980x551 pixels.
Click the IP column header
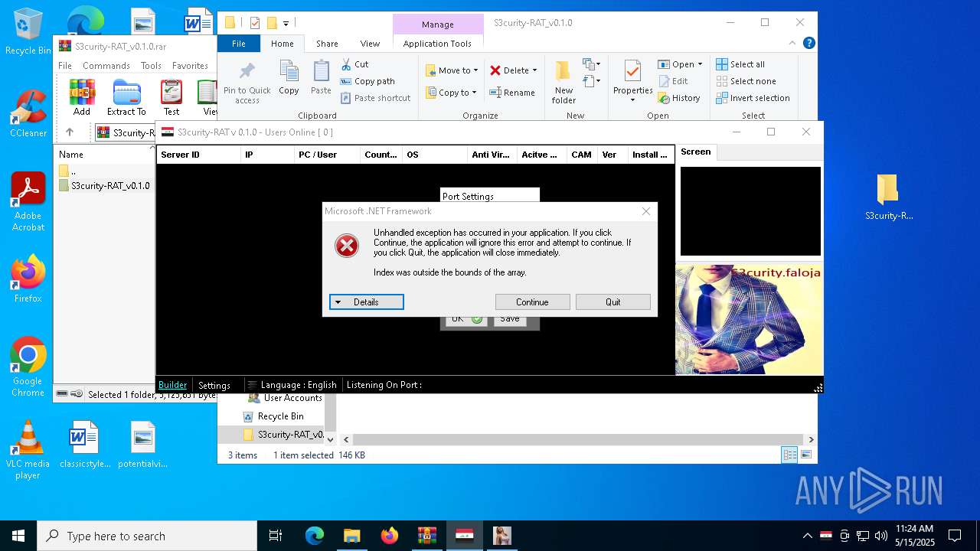click(x=267, y=155)
